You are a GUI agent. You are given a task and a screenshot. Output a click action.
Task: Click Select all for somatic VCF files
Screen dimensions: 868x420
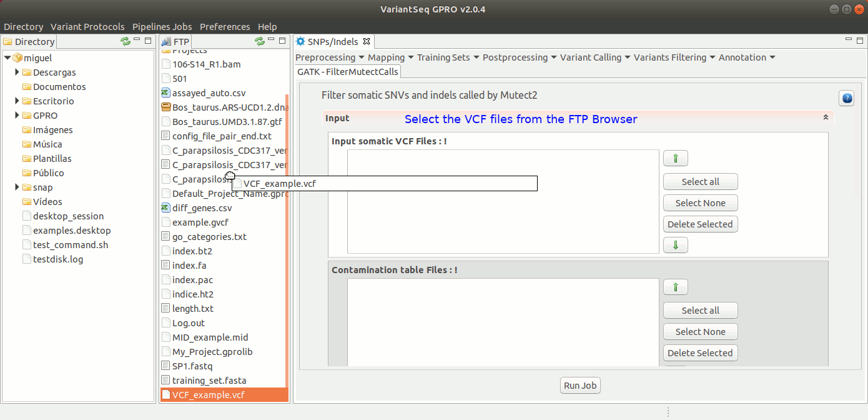tap(700, 182)
